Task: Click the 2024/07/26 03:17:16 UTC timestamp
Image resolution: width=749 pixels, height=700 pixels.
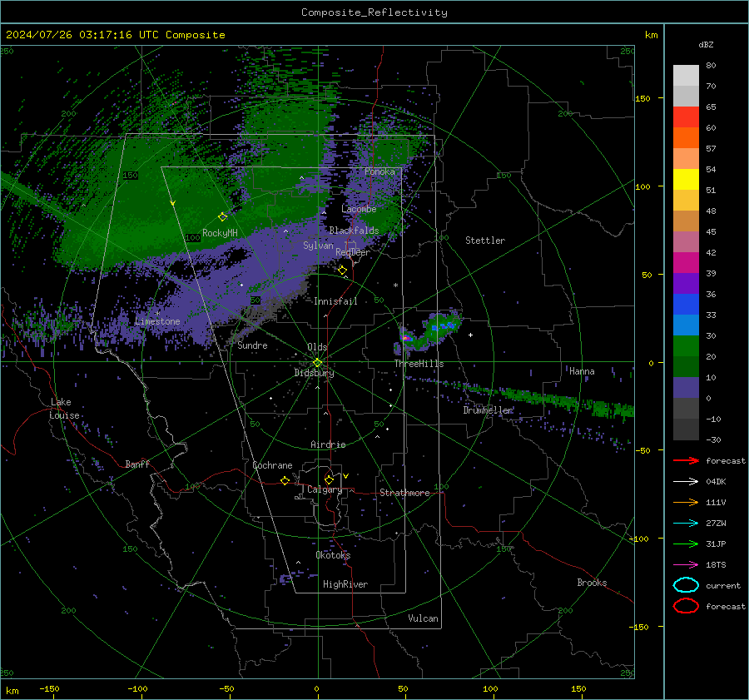Action: coord(116,35)
